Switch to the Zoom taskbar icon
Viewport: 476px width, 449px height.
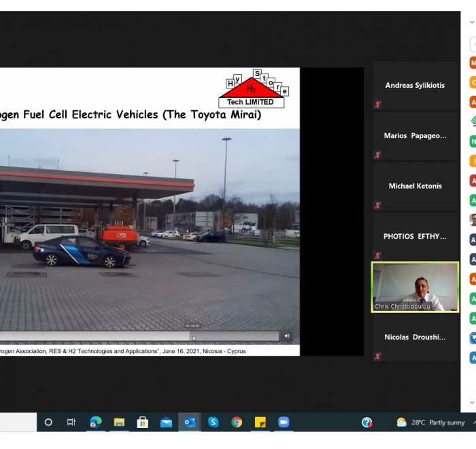coord(284,422)
